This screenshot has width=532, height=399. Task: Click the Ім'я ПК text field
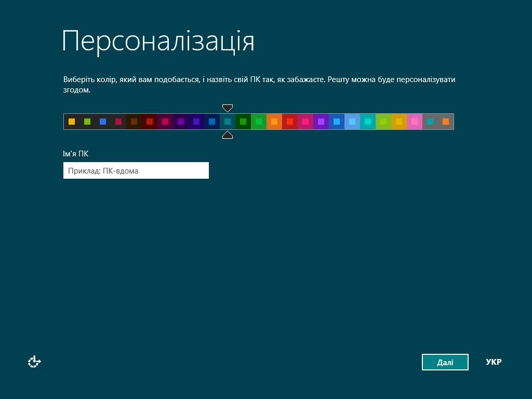pyautogui.click(x=136, y=170)
